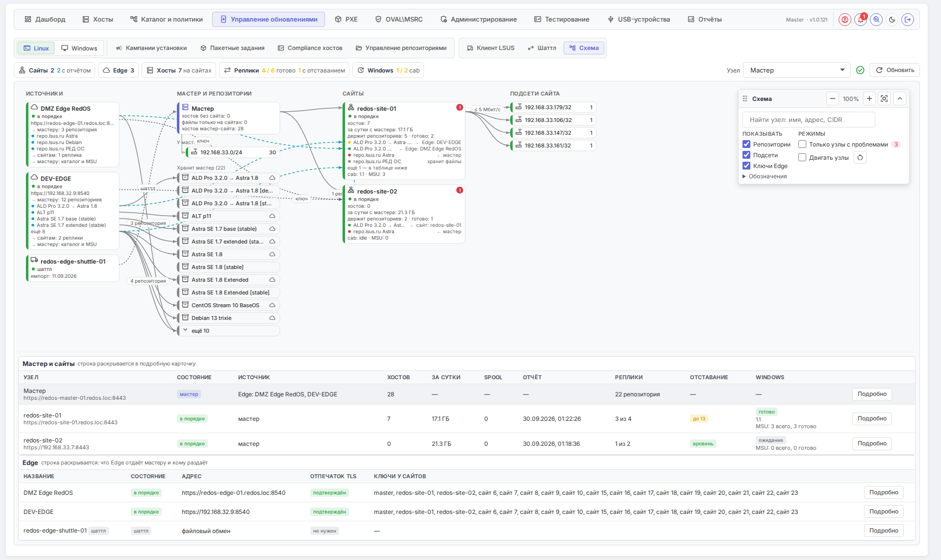Open the diagnostics search icon

876,20
